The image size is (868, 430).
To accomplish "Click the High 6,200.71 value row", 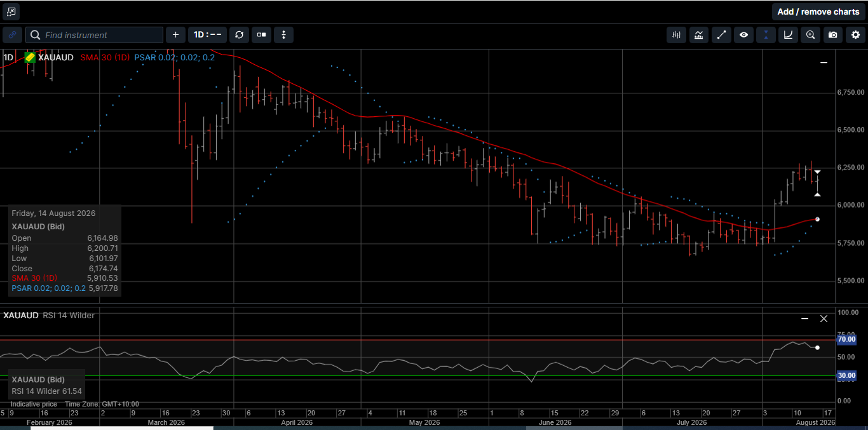I will tap(65, 248).
